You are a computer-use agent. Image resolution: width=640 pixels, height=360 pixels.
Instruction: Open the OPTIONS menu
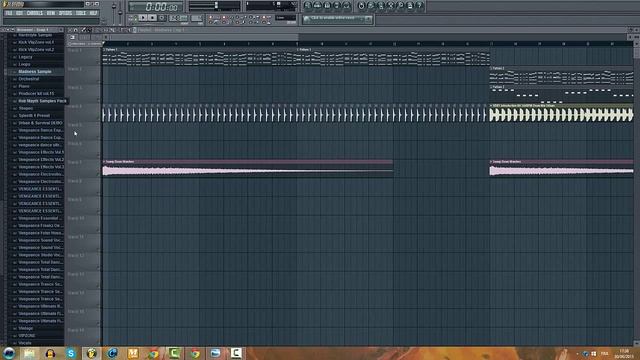(65, 13)
